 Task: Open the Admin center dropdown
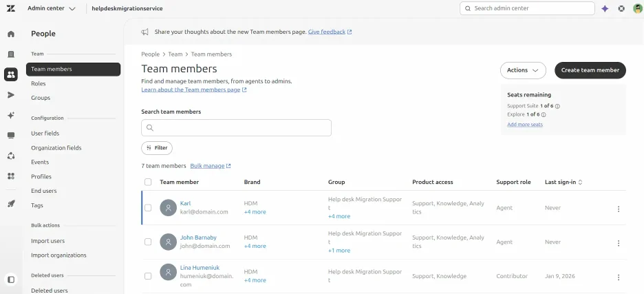(52, 8)
